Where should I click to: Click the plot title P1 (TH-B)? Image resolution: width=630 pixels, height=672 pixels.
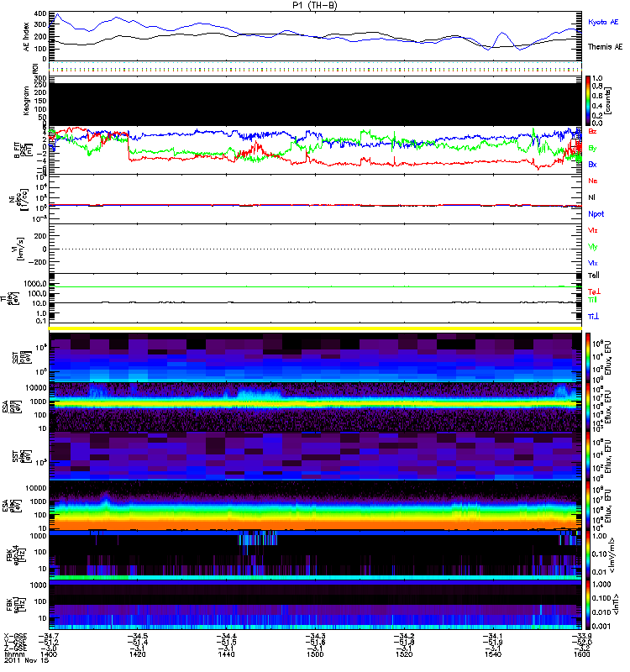315,5
